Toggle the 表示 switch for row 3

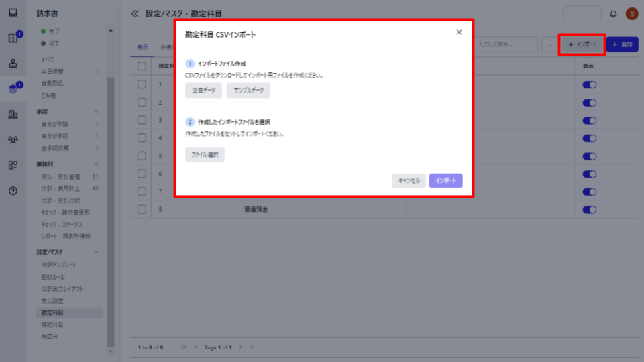tap(590, 121)
